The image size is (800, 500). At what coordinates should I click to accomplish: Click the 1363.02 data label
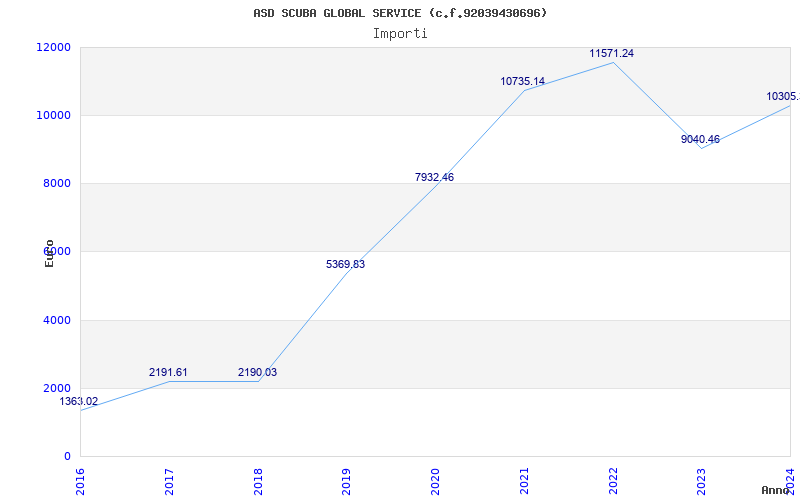pos(79,402)
